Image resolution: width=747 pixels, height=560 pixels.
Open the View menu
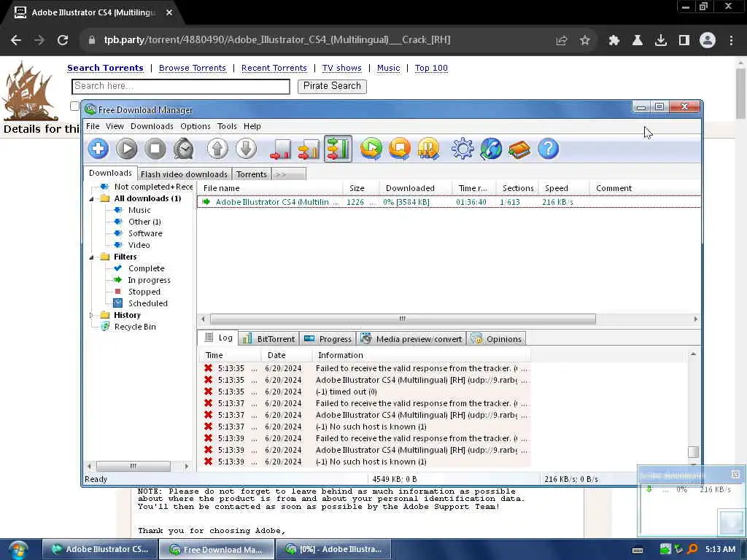click(115, 126)
